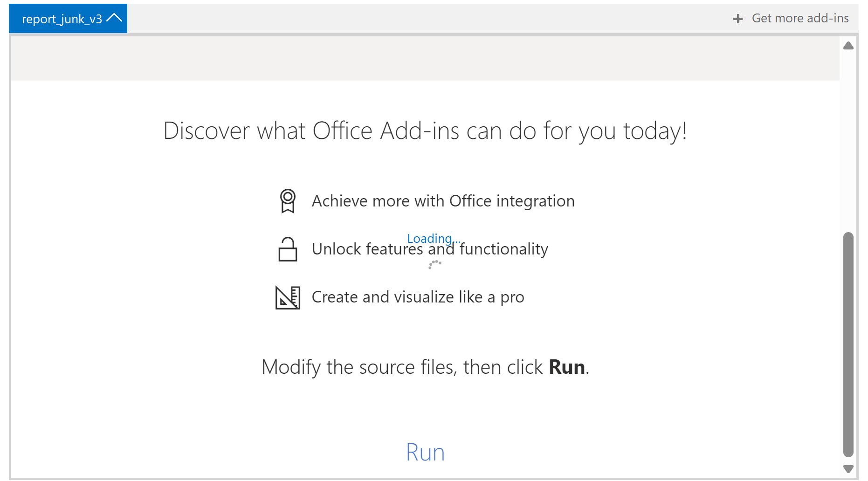Image resolution: width=868 pixels, height=481 pixels.
Task: Click the Discover what Office Add-ins heading
Action: (425, 131)
